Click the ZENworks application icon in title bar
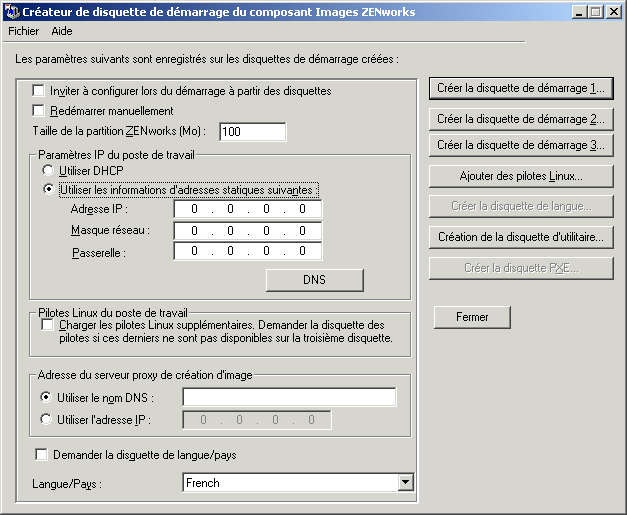Screen dimensions: 627x515 tap(12, 12)
